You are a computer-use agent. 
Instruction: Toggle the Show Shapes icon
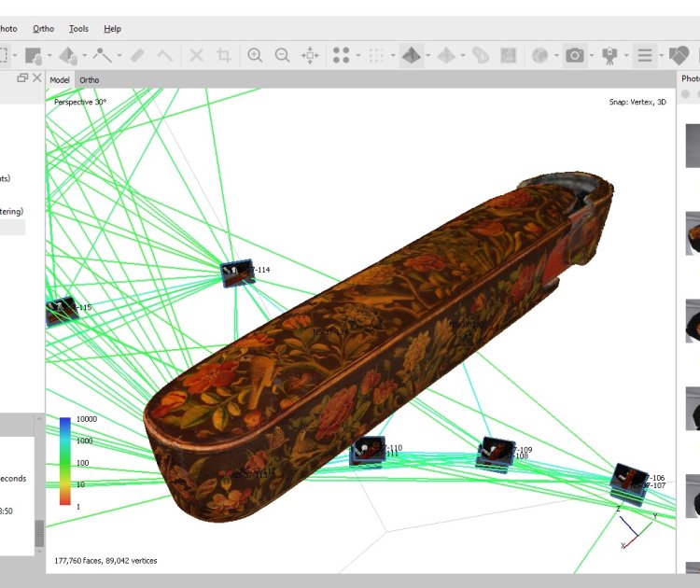point(679,55)
